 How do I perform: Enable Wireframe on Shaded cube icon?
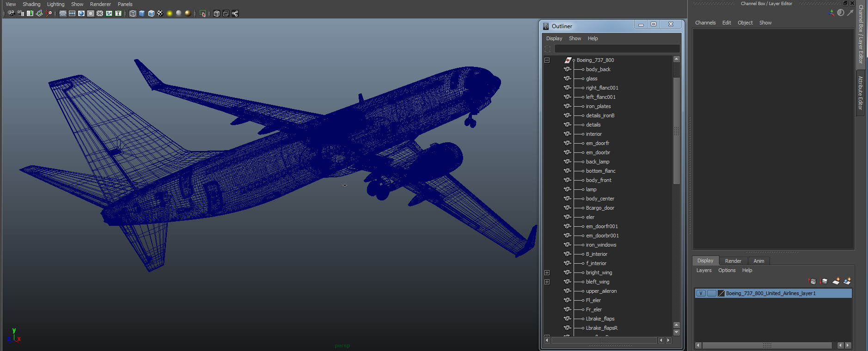coord(151,13)
